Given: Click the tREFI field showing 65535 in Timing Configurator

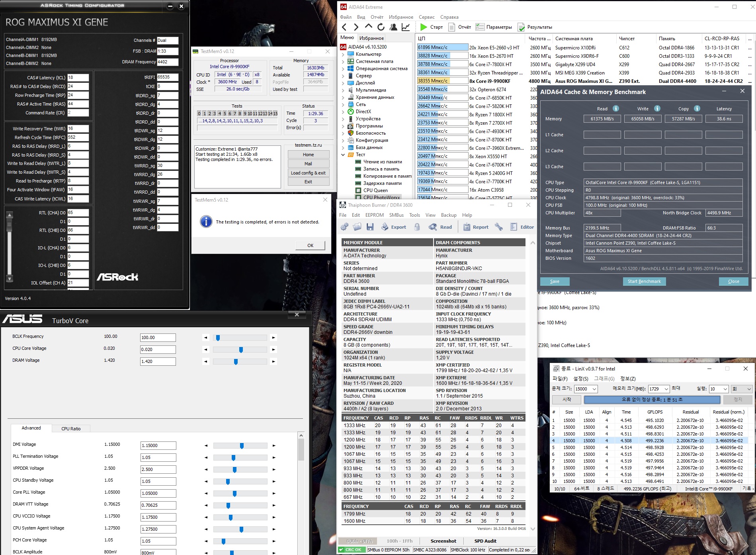Looking at the screenshot, I should tap(168, 77).
